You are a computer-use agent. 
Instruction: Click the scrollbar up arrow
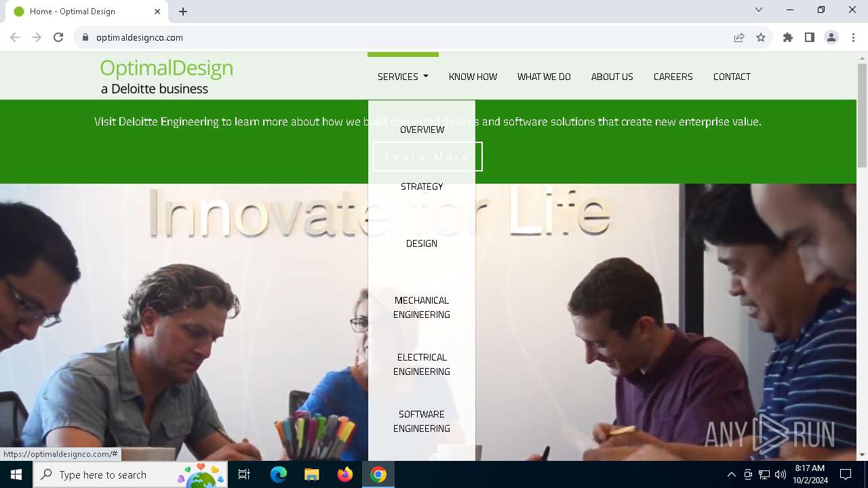862,58
